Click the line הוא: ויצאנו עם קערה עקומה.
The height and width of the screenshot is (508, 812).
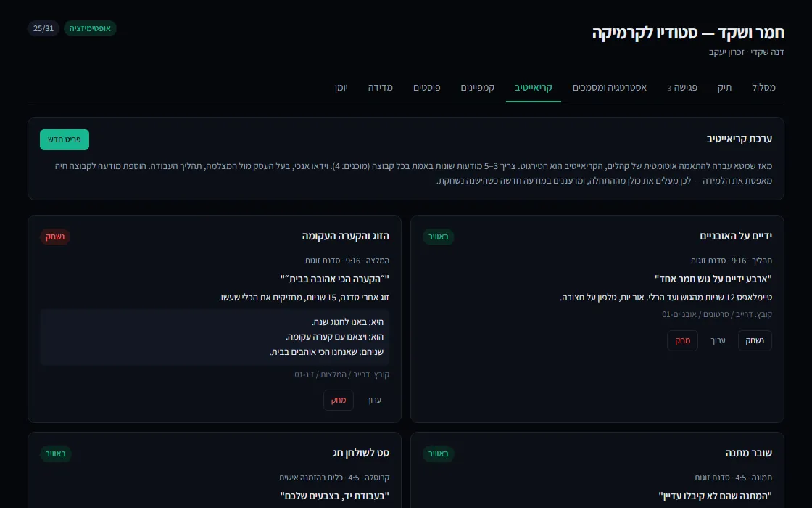[334, 337]
